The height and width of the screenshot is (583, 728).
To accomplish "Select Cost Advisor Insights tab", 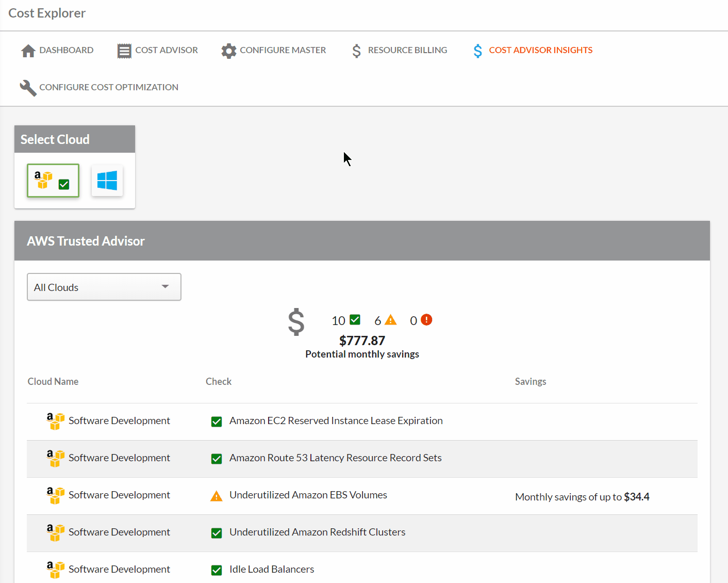I will click(x=533, y=51).
